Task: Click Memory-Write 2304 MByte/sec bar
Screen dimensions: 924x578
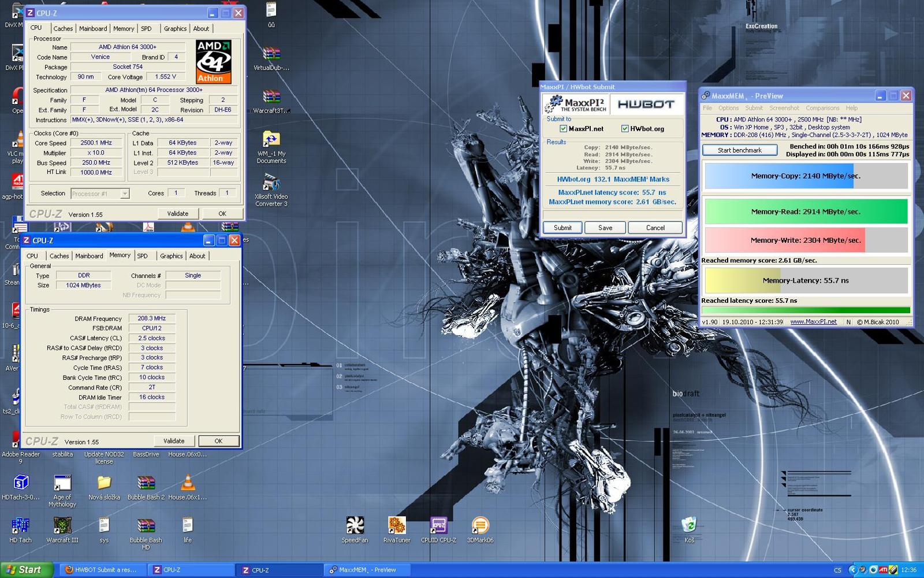Action: point(806,240)
